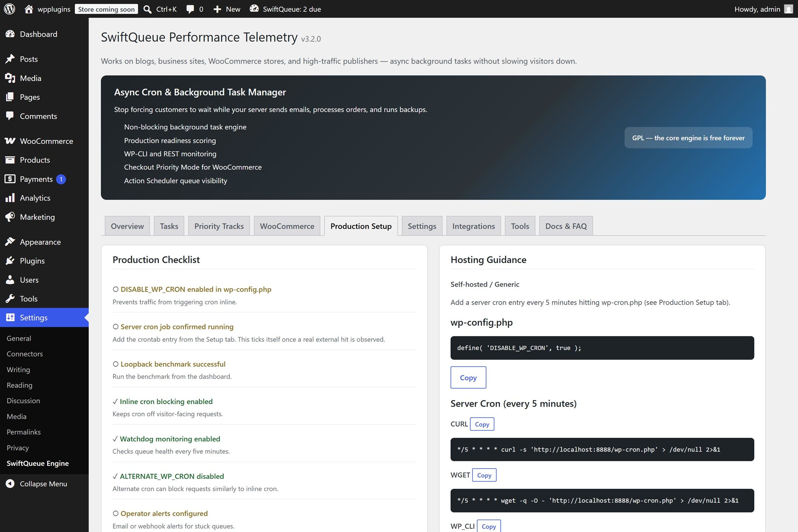Open Privacy settings submenu
Viewport: 798px width, 532px height.
click(18, 447)
